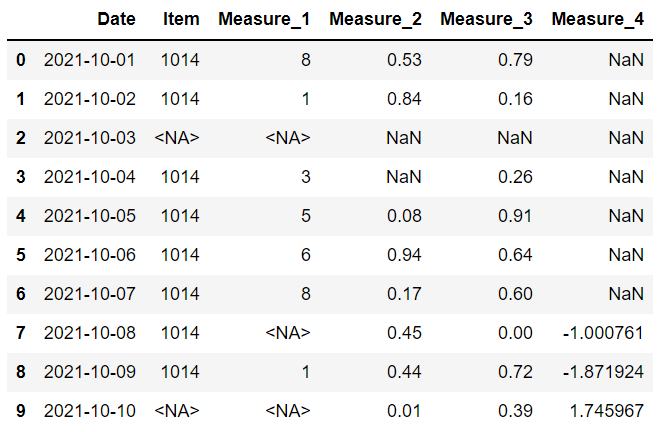The height and width of the screenshot is (432, 661).
Task: Click the Measure_4 column header
Action: tap(597, 20)
